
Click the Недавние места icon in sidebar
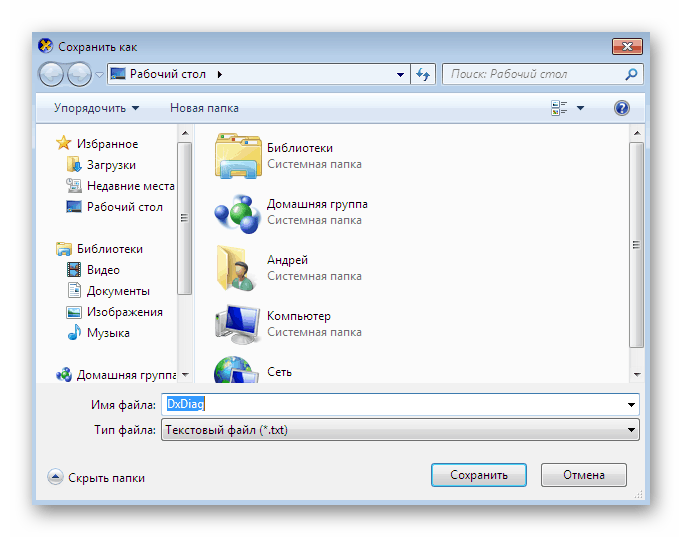74,186
